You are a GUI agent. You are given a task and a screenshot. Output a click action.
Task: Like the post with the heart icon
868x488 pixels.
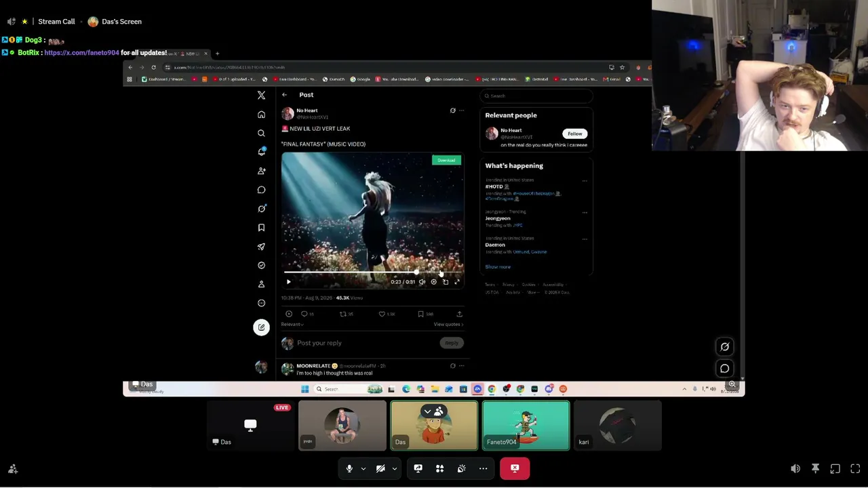(382, 314)
